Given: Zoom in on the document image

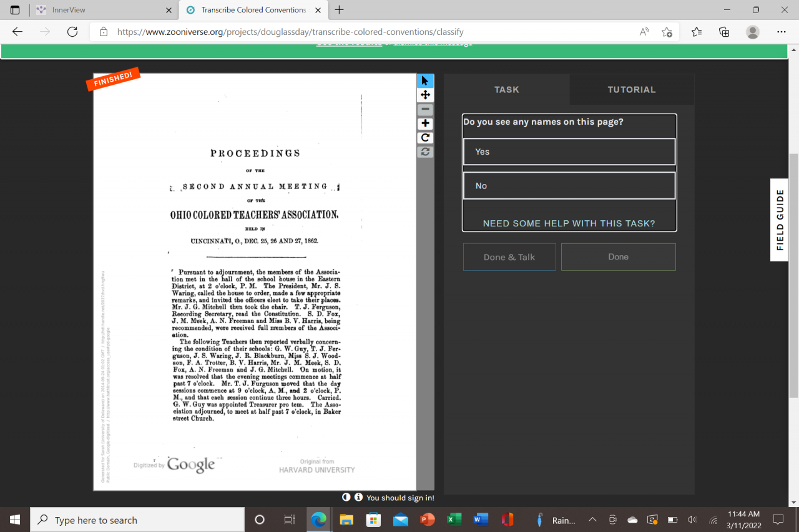Looking at the screenshot, I should click(x=425, y=123).
